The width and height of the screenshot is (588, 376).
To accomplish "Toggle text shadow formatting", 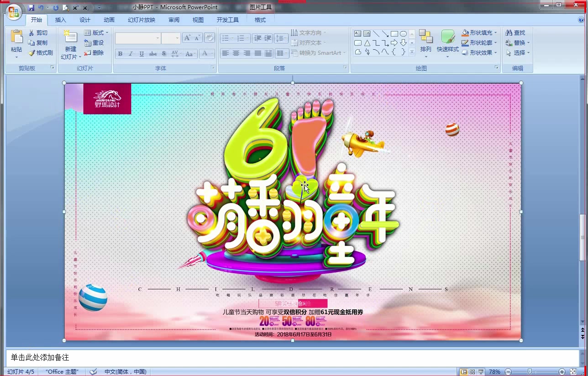I will [163, 53].
